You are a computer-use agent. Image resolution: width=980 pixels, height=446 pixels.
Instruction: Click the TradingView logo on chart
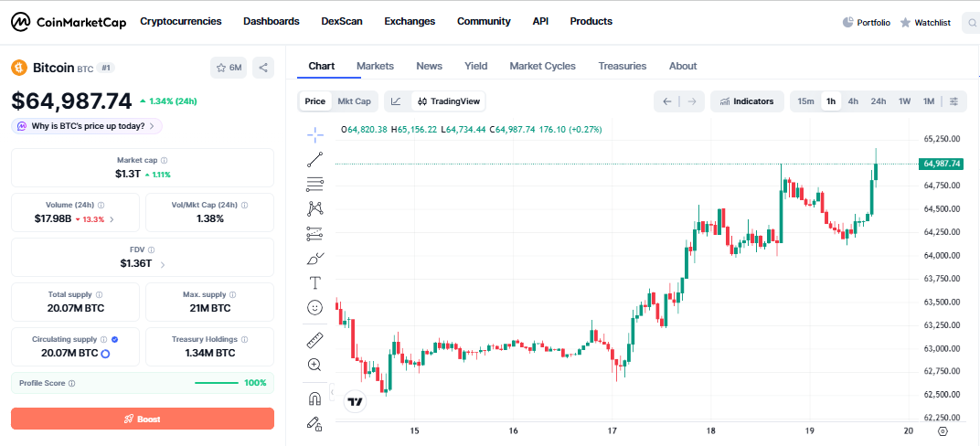click(x=355, y=401)
